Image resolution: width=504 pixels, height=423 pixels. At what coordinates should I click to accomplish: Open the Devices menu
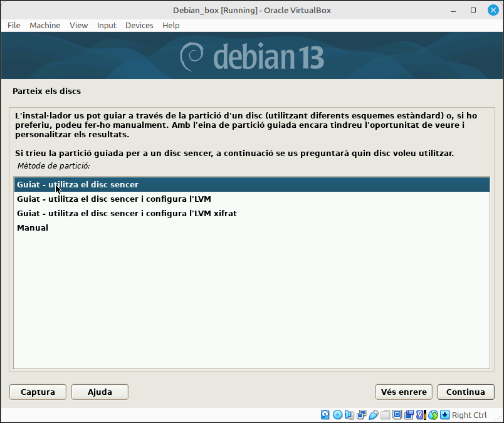point(139,26)
